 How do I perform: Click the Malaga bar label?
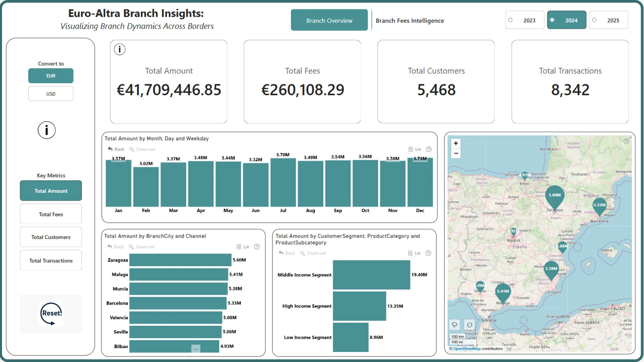coord(120,274)
